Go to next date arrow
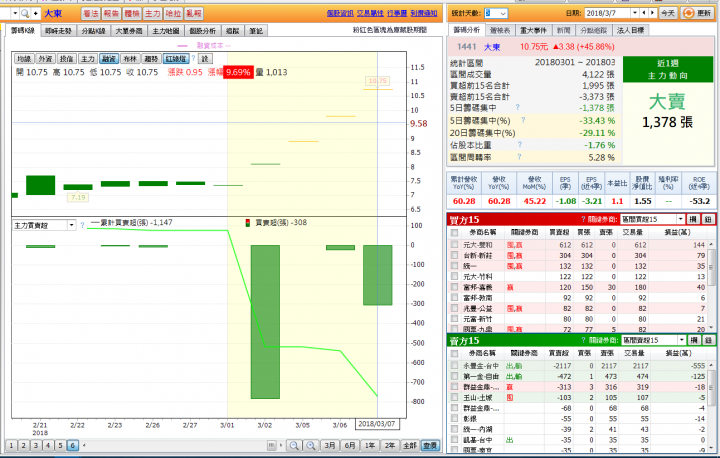720x458 pixels. (652, 13)
